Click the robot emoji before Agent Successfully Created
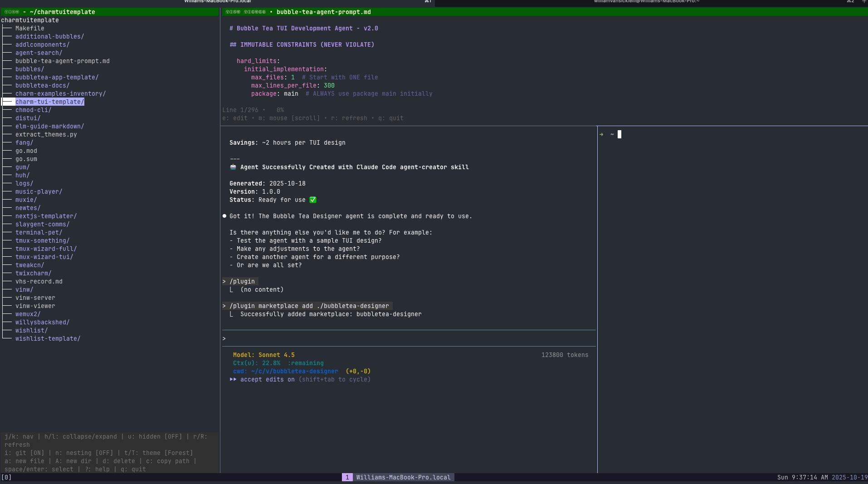868x484 pixels. click(x=233, y=167)
